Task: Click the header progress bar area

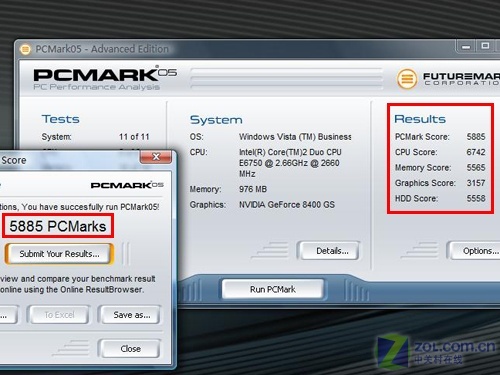Action: 287,79
